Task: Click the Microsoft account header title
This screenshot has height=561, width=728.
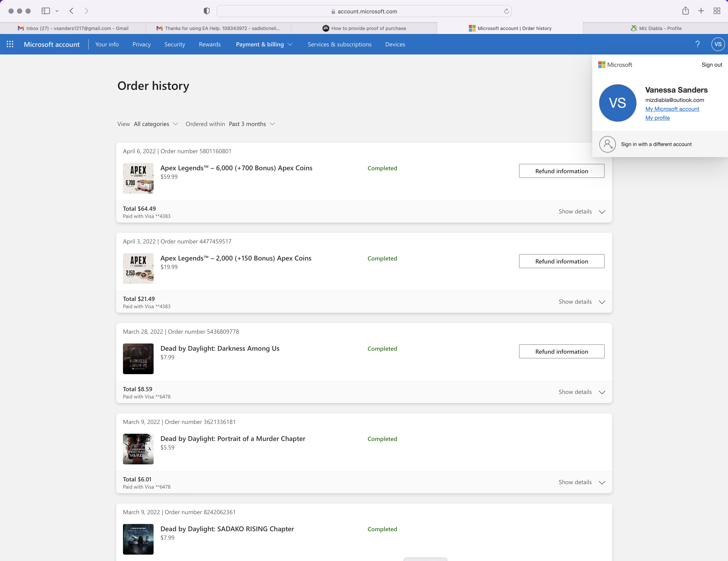Action: tap(52, 44)
